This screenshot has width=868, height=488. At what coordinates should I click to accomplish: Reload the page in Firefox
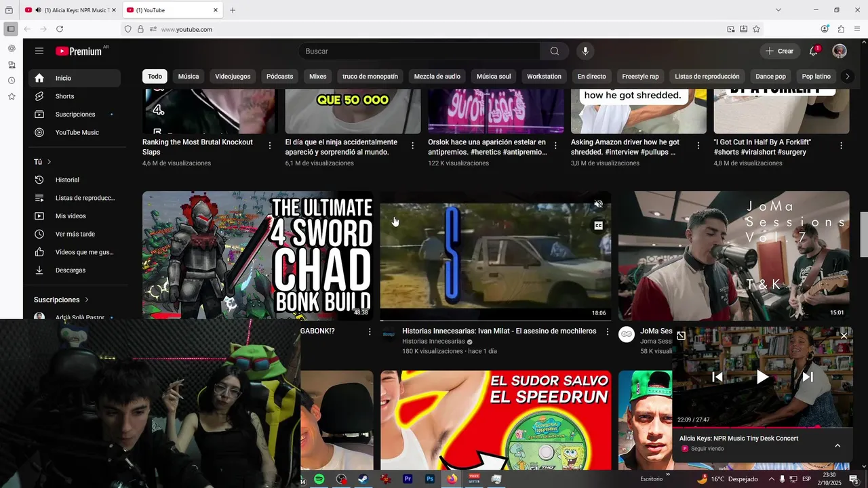[x=60, y=29]
